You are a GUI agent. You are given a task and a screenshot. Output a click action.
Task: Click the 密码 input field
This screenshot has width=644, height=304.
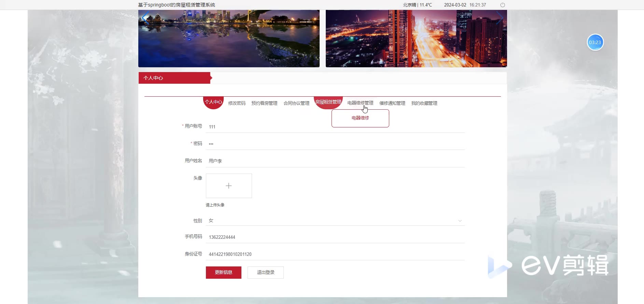(335, 144)
